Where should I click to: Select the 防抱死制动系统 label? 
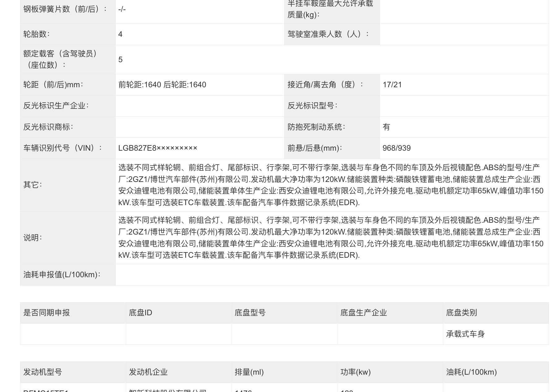pyautogui.click(x=316, y=127)
